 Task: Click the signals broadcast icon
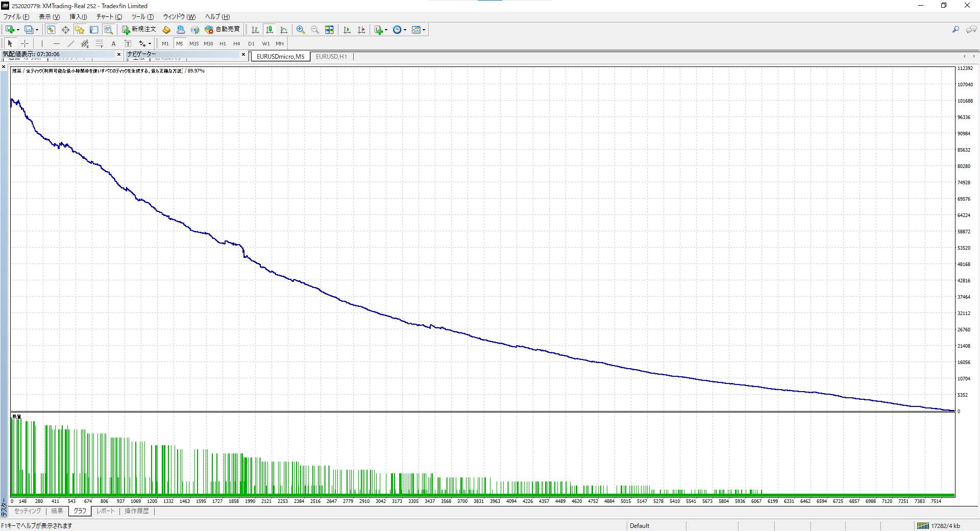pos(194,30)
